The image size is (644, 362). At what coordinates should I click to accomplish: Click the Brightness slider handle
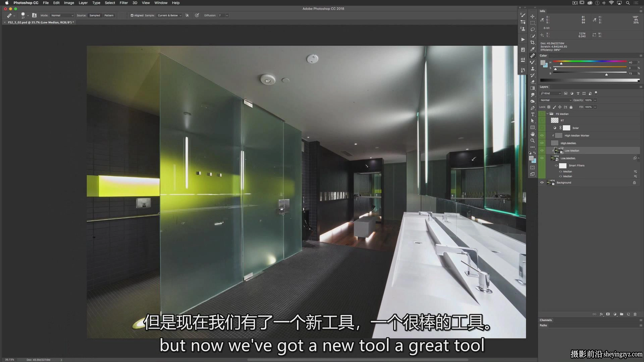click(606, 74)
